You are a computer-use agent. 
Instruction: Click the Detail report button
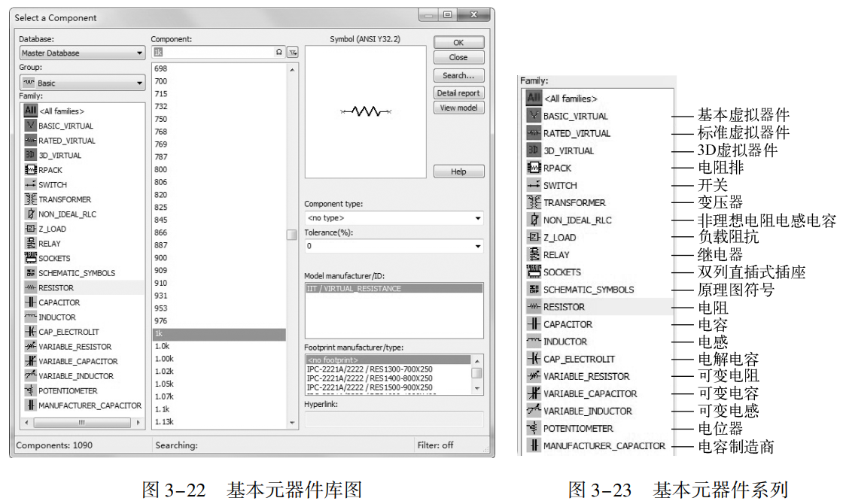point(458,93)
